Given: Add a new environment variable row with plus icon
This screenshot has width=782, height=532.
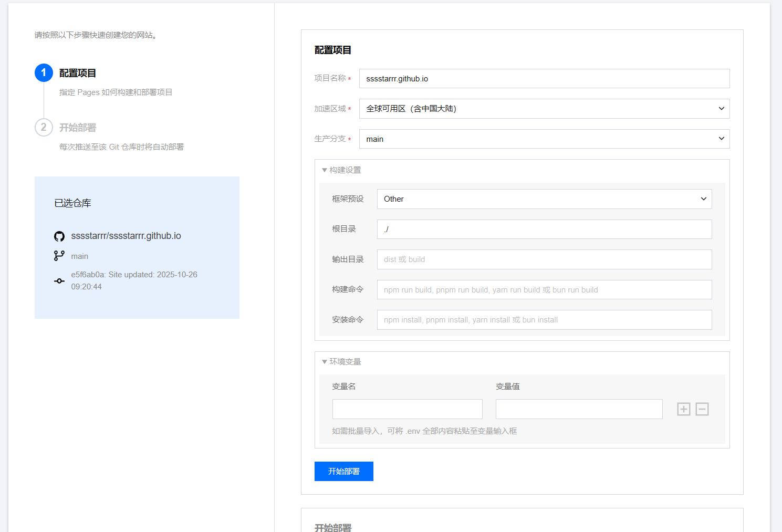Looking at the screenshot, I should [683, 409].
